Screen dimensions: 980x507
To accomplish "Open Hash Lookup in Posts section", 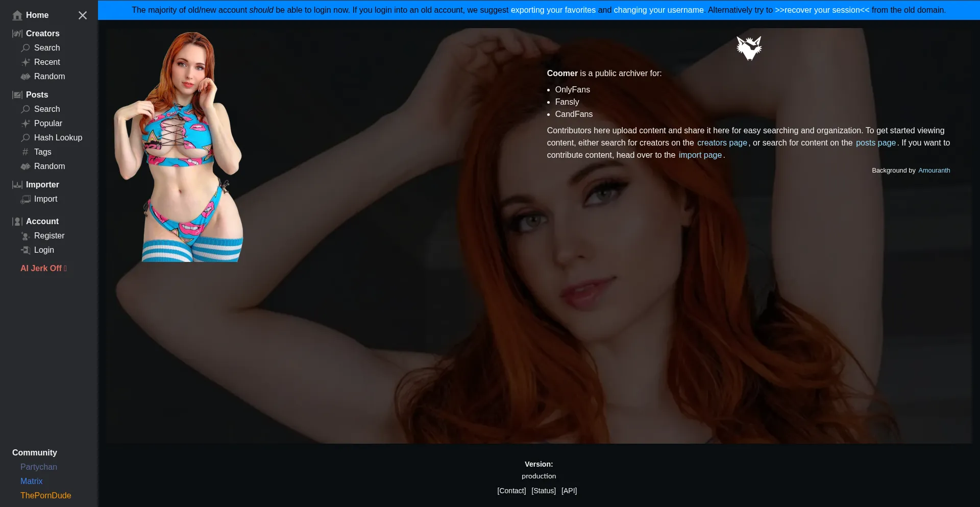I will pos(58,138).
